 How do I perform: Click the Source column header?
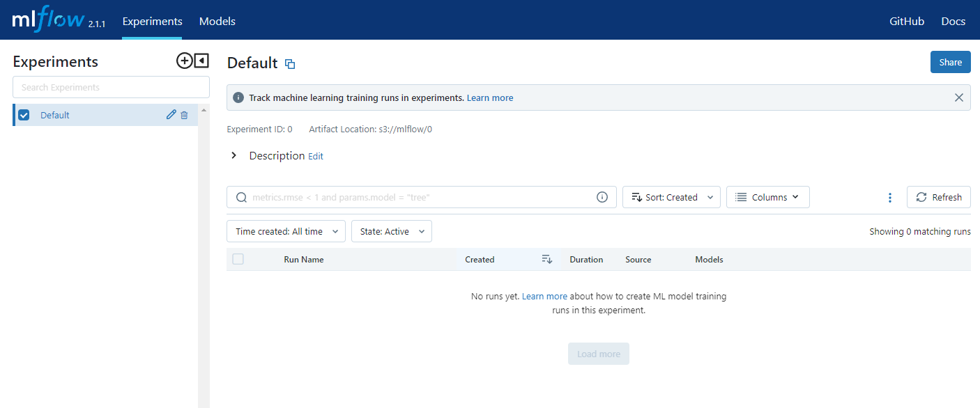[638, 259]
